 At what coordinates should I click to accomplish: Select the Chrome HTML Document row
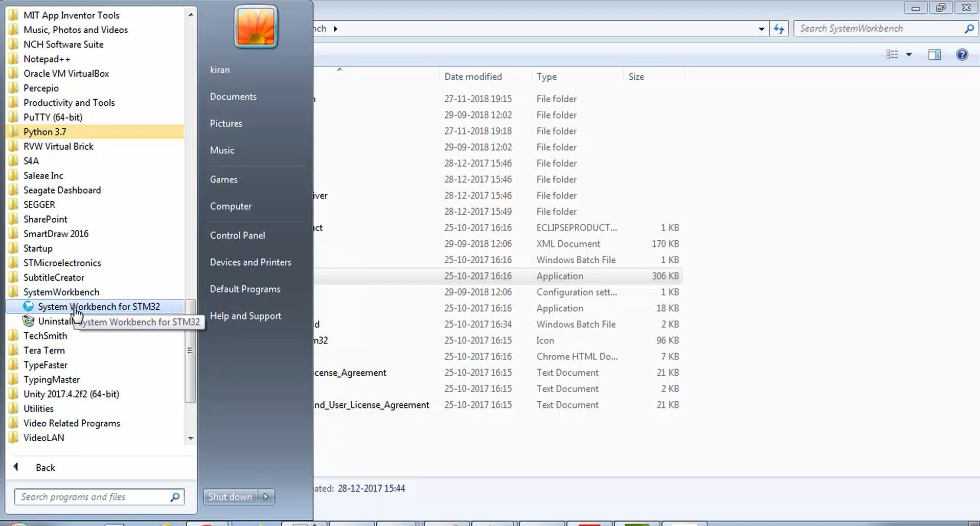pyautogui.click(x=498, y=356)
